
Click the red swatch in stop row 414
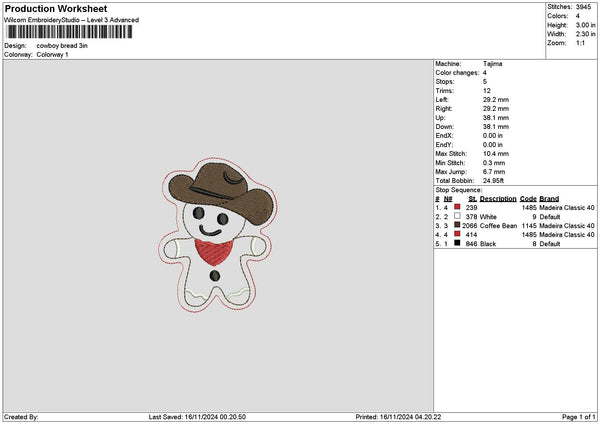point(457,234)
